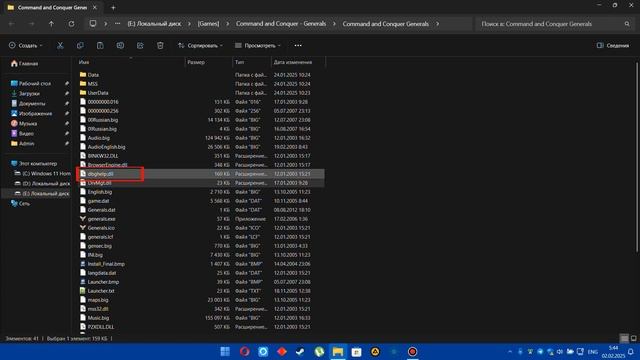Show hidden system tray icons
The width and height of the screenshot is (640, 360).
pyautogui.click(x=510, y=351)
